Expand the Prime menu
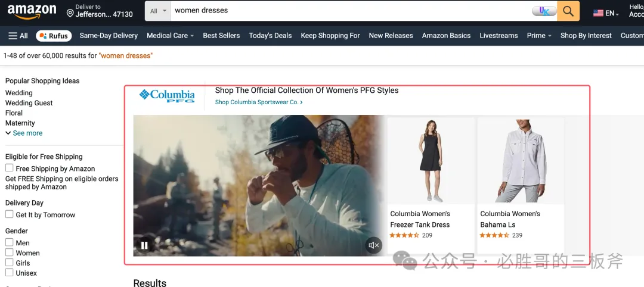 539,36
